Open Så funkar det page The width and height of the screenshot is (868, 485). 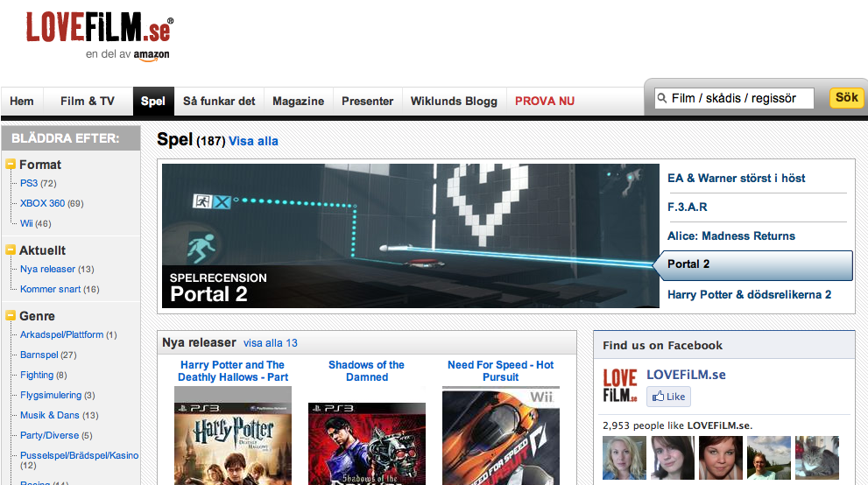(219, 102)
